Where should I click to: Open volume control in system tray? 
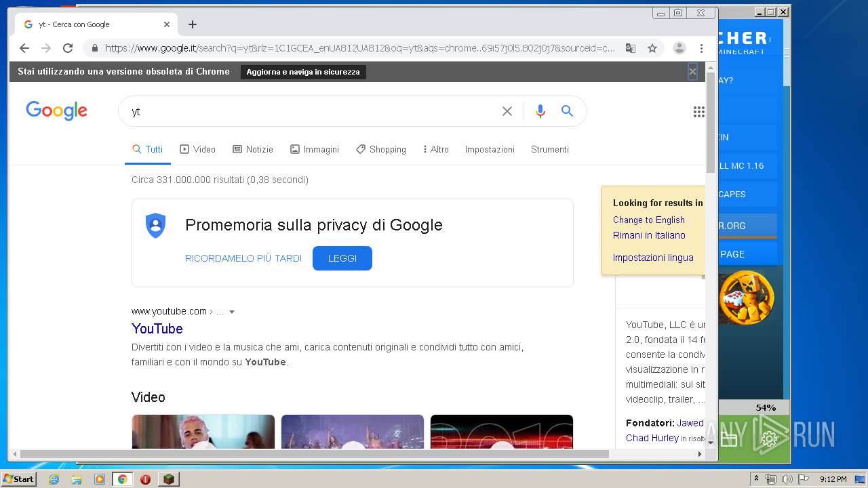click(787, 479)
